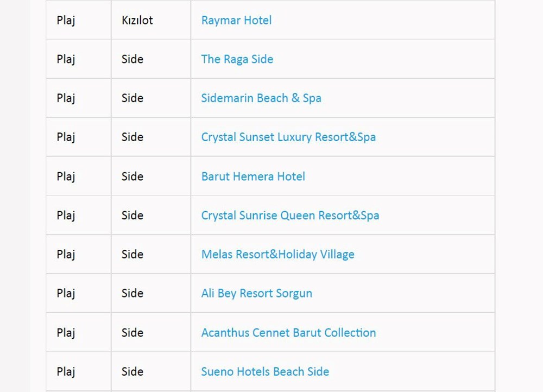Image resolution: width=543 pixels, height=392 pixels.
Task: Click the Kızılot location cell
Action: tap(137, 21)
